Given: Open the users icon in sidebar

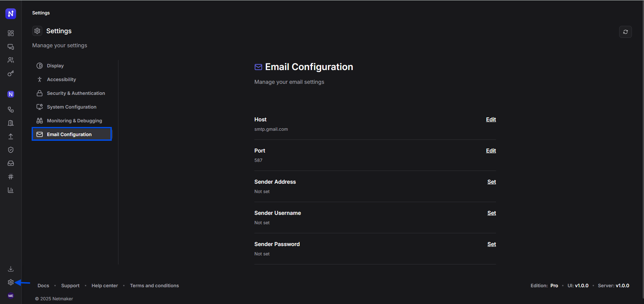Looking at the screenshot, I should click(x=11, y=60).
